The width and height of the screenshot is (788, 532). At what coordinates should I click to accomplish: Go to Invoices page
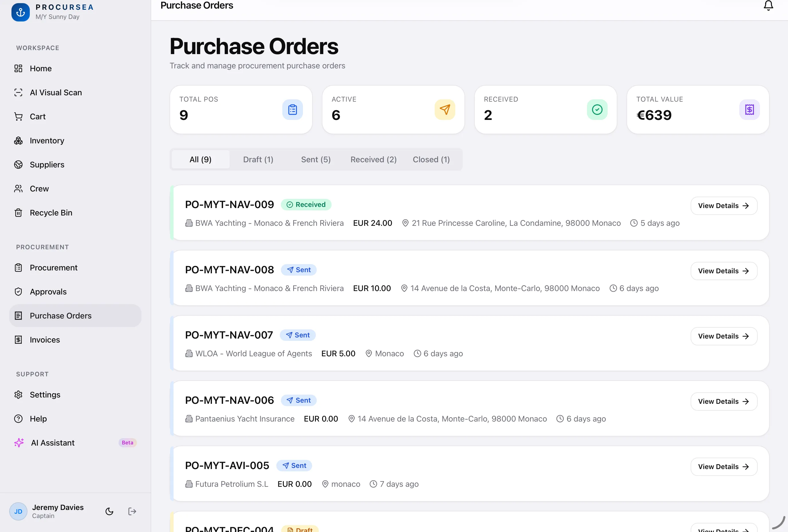tap(75, 340)
